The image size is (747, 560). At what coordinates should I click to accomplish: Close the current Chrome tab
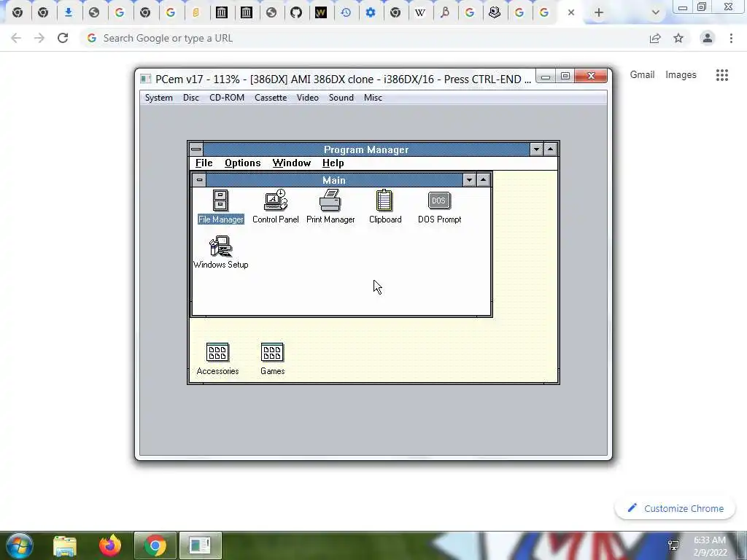570,13
